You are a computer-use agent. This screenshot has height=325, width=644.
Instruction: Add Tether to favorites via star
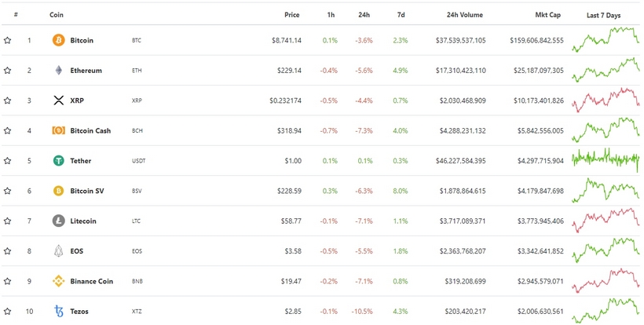tap(7, 160)
